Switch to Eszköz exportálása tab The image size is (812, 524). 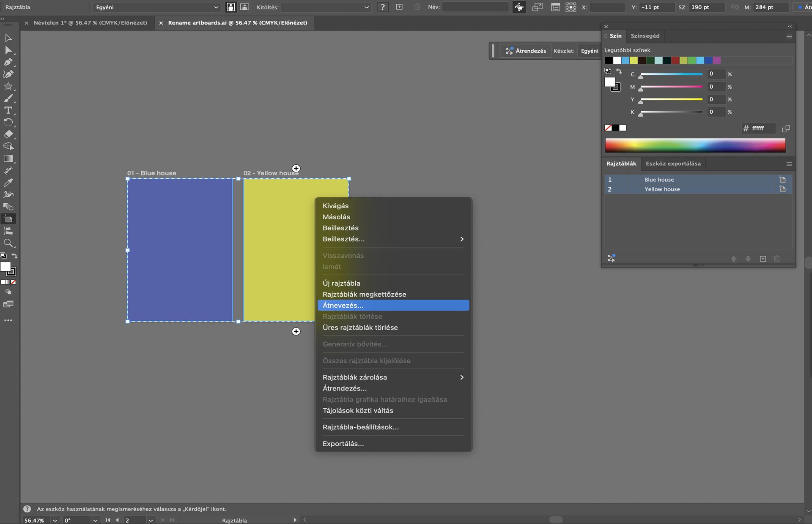pos(673,164)
